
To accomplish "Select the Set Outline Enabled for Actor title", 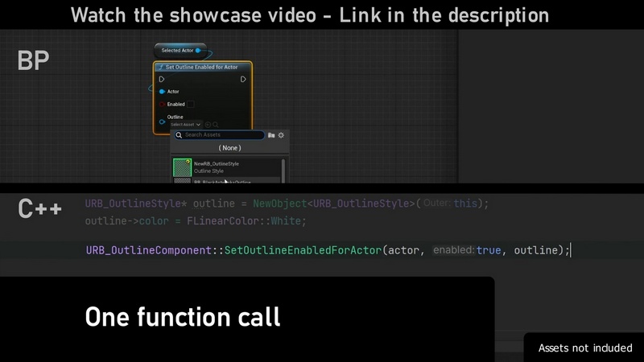I will tap(201, 68).
